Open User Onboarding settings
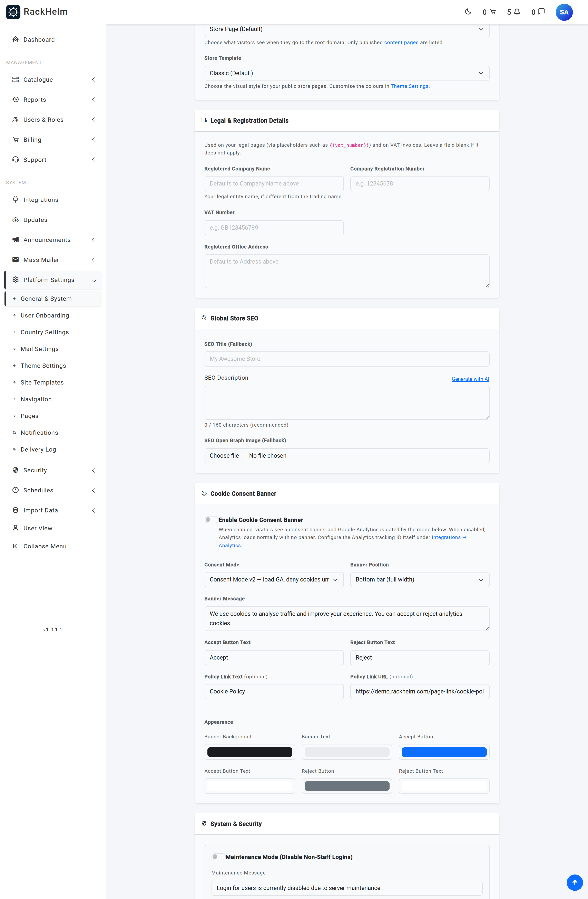Viewport: 588px width, 899px height. 45,315
